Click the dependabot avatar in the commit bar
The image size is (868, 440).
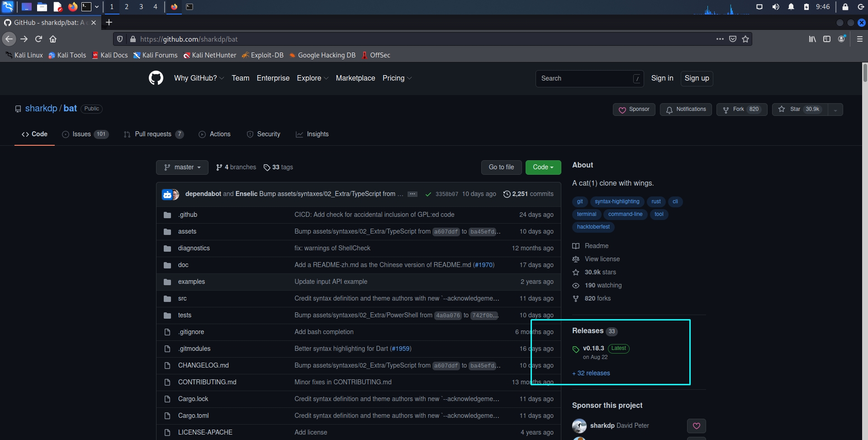tap(167, 195)
